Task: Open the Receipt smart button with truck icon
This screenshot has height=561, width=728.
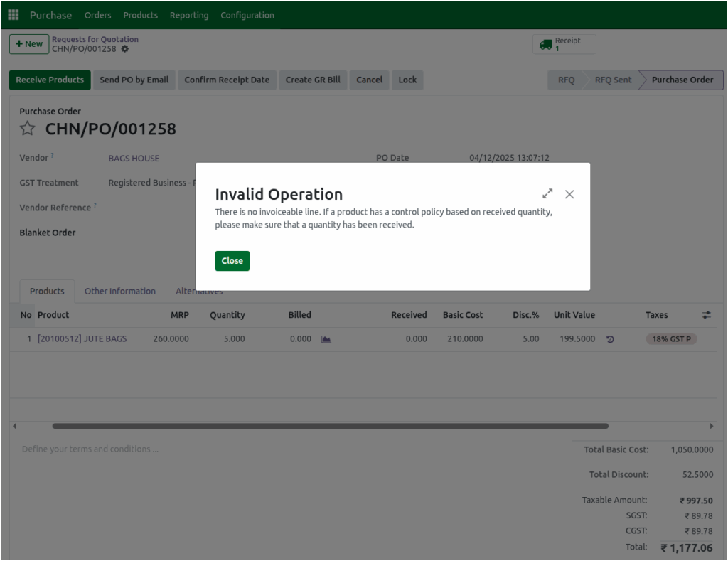Action: [x=564, y=43]
